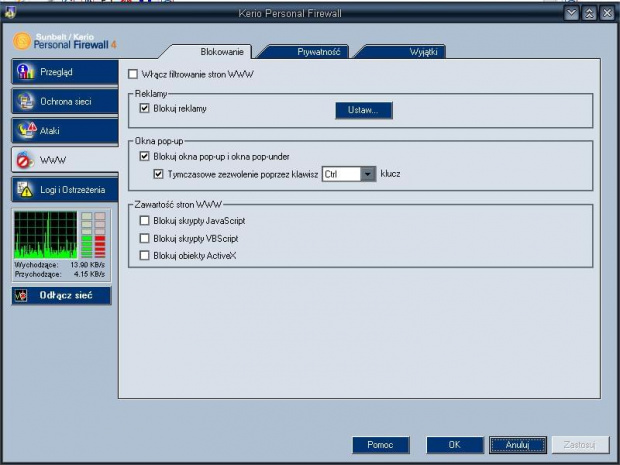Uncheck the Blokuj reklamy checkbox
The image size is (620, 465).
coord(145,108)
